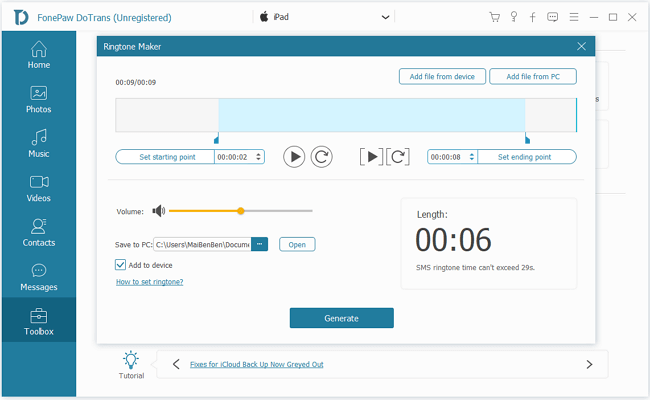Switch to the Music sidebar section
The image size is (650, 400).
click(39, 144)
